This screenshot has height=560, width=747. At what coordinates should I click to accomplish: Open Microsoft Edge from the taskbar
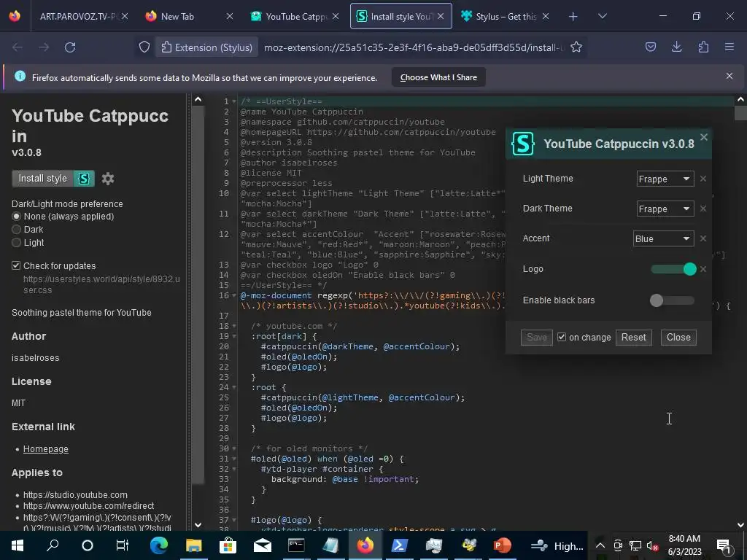(158, 545)
